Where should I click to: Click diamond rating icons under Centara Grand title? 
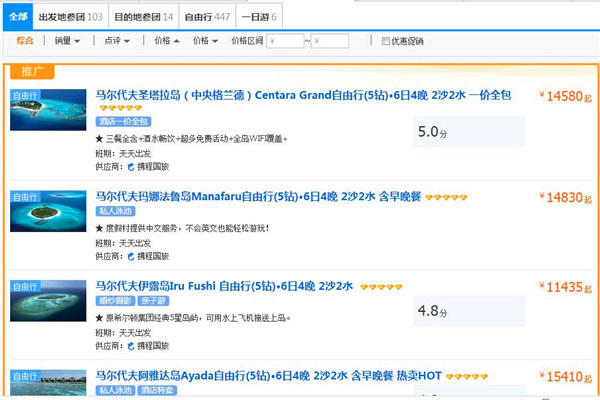pos(118,108)
